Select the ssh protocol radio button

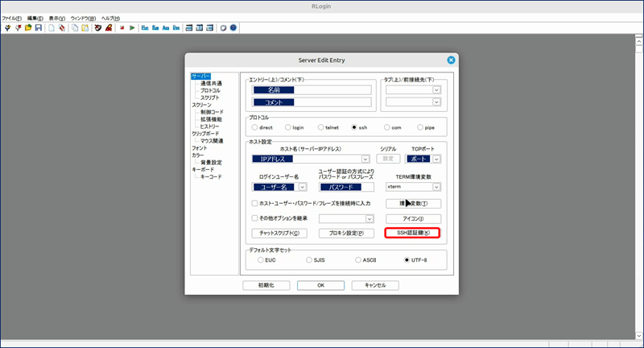pyautogui.click(x=354, y=127)
